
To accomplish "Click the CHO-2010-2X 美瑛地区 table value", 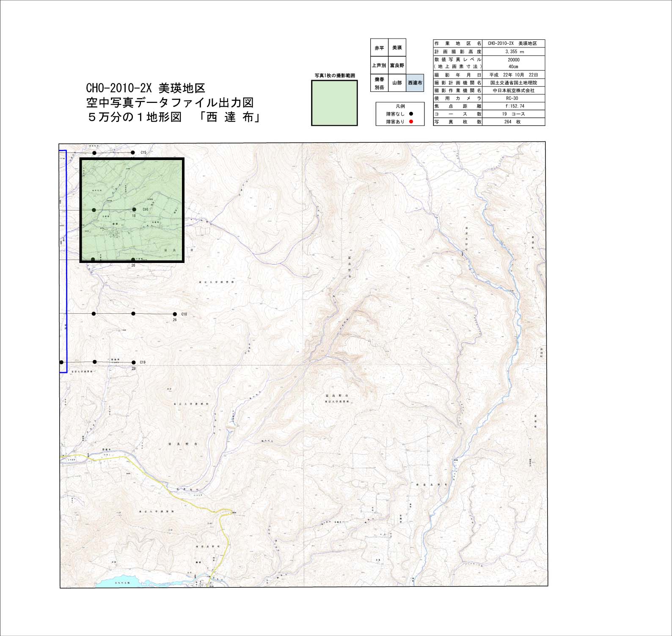I will [513, 44].
